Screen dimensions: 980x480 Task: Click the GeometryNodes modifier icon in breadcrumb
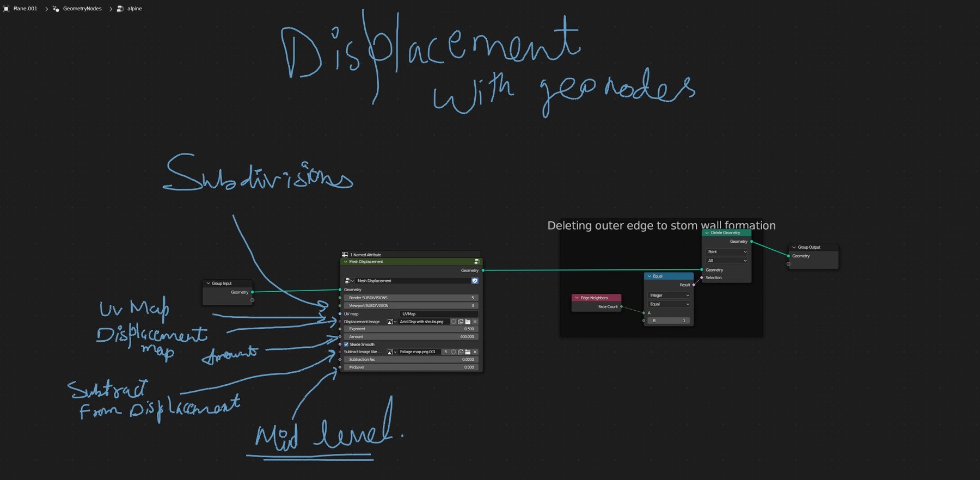(56, 9)
